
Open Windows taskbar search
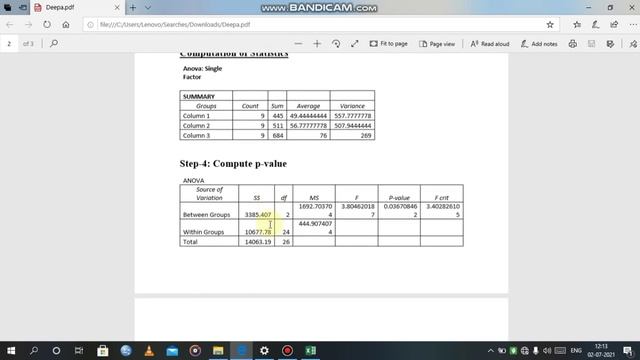pos(34,351)
